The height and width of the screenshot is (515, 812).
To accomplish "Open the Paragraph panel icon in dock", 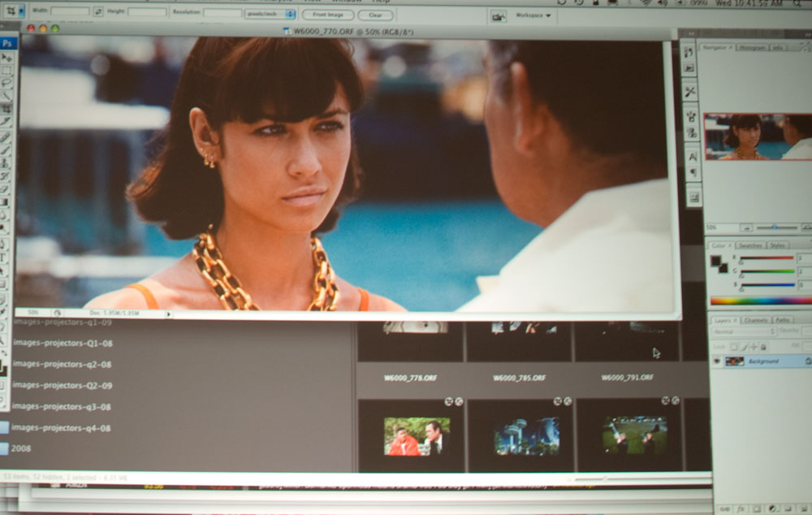I will tap(693, 172).
